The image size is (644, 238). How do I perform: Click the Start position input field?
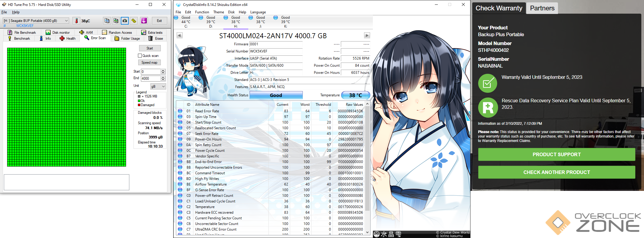coord(151,72)
